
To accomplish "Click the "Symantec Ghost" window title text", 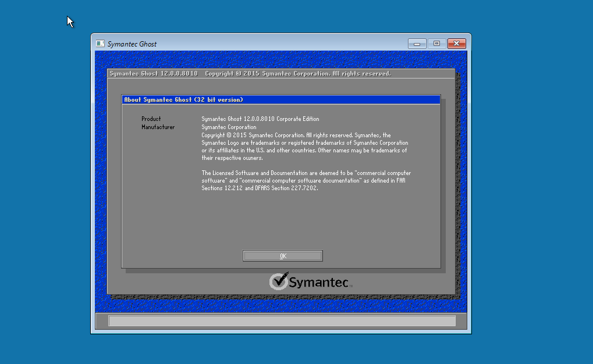I will click(x=132, y=44).
